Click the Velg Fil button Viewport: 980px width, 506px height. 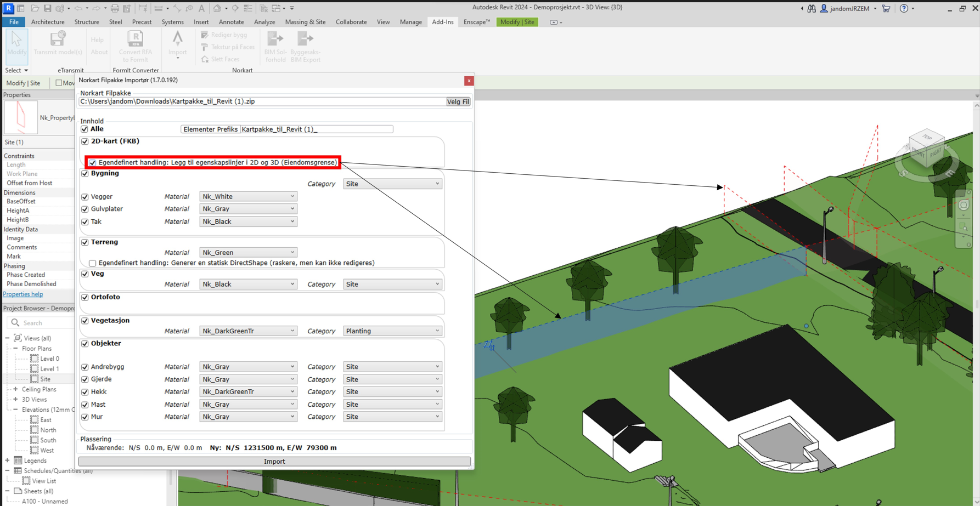(x=458, y=101)
